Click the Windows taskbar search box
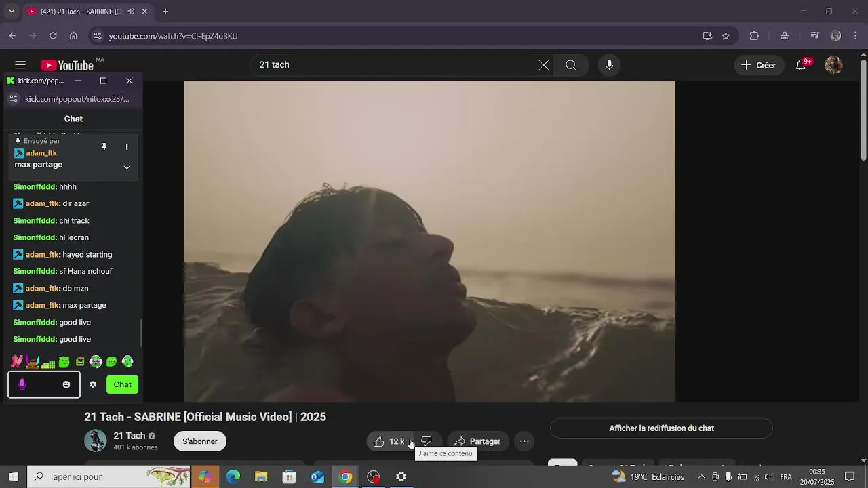The width and height of the screenshot is (868, 488). [x=109, y=476]
